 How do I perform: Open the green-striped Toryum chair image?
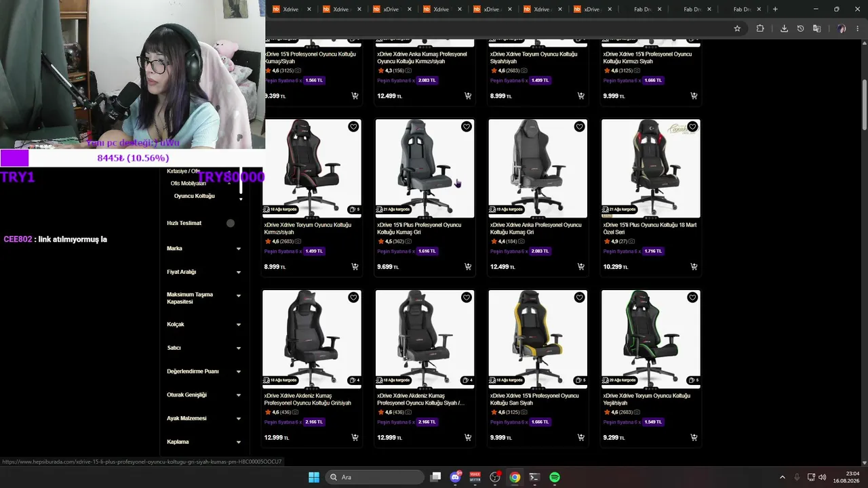[651, 339]
